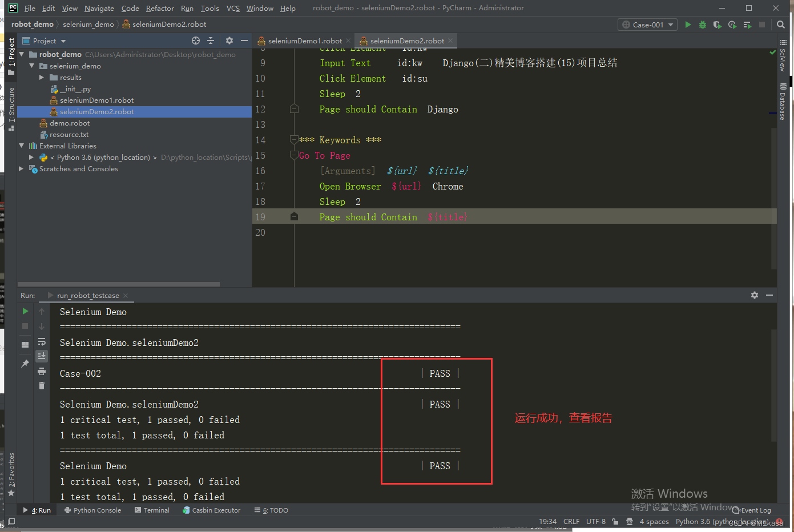The height and width of the screenshot is (532, 794).
Task: Click the Python 3.6 interpreter in the status bar
Action: [721, 521]
